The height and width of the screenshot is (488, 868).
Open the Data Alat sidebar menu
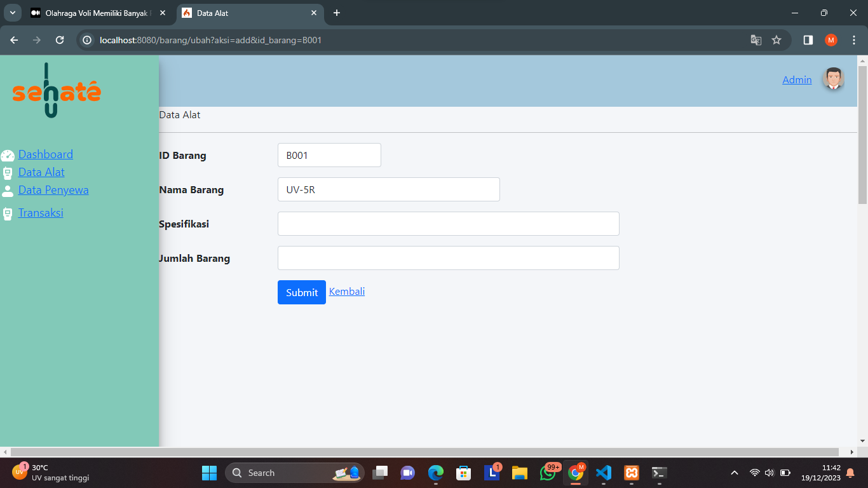point(41,172)
